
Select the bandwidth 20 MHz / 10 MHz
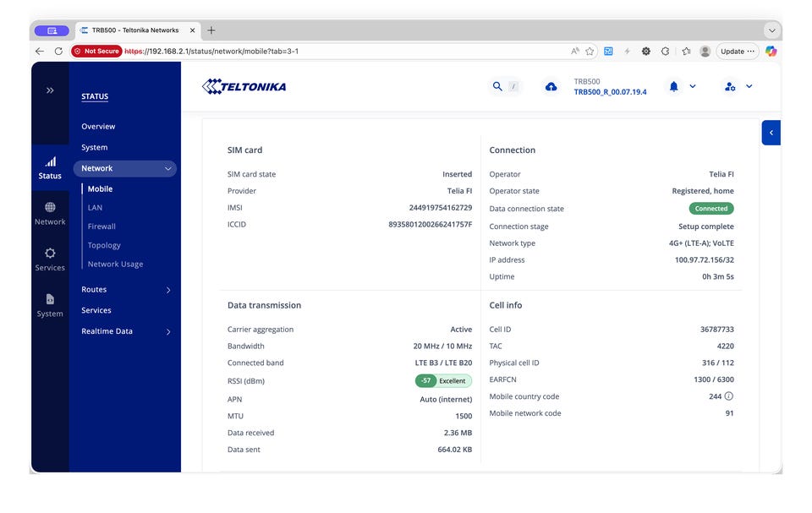442,346
